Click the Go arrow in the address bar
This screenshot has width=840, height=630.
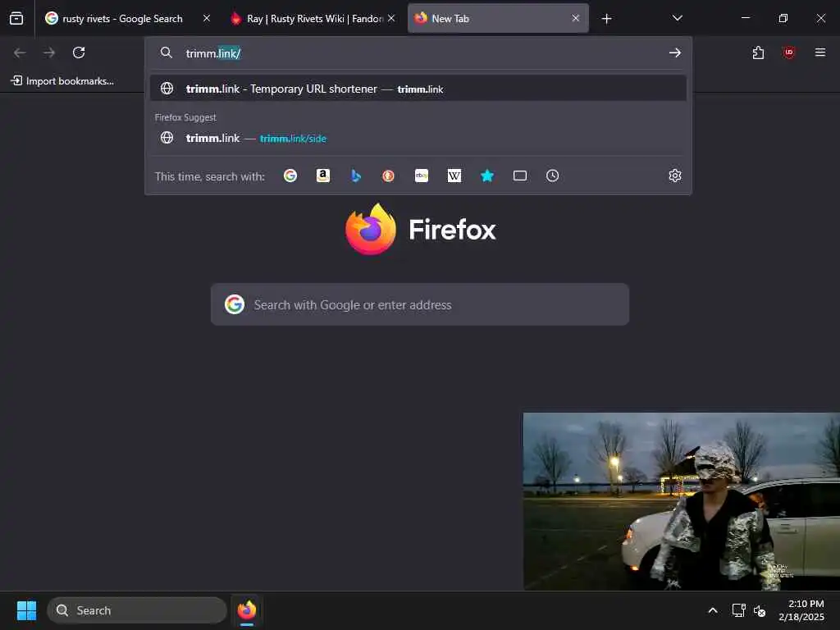[674, 52]
